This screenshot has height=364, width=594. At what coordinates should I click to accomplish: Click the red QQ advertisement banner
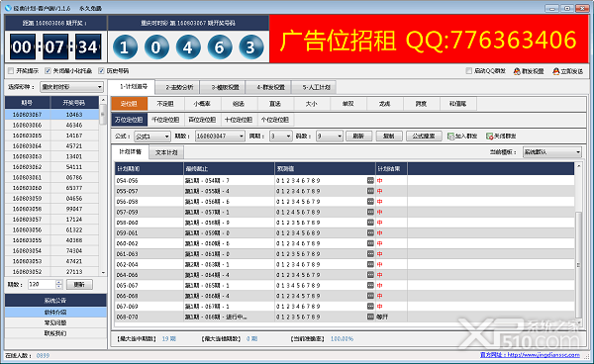pos(429,39)
